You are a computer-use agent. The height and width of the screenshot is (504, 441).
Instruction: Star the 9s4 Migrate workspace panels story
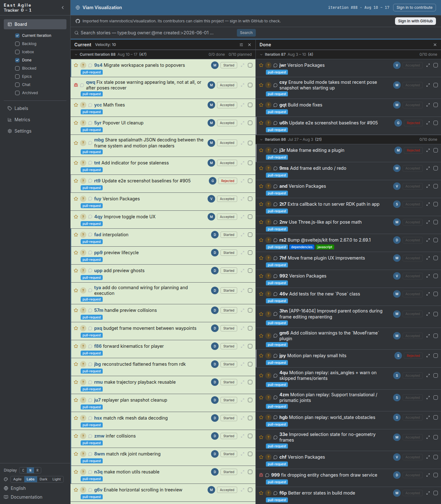point(76,65)
